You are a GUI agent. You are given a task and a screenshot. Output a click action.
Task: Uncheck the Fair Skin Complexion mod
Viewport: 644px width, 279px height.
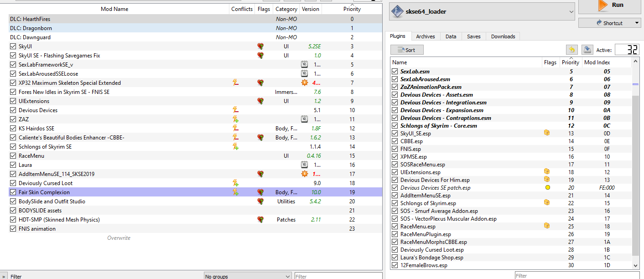[13, 192]
